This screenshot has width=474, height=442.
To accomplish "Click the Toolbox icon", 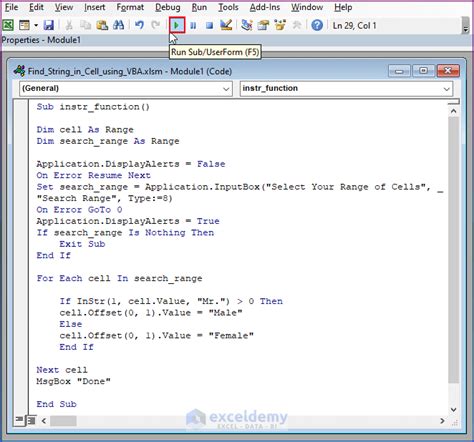I will (x=297, y=25).
